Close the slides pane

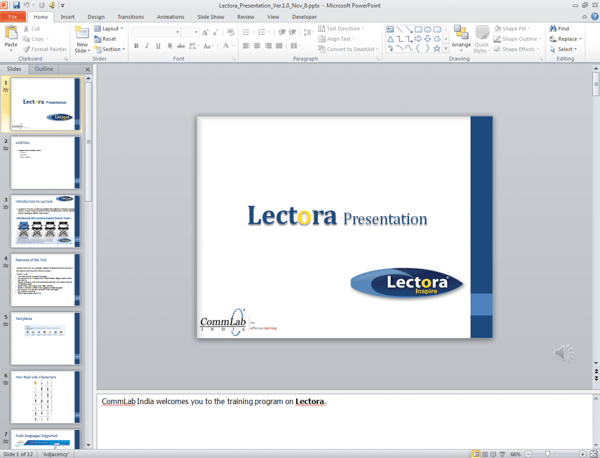click(88, 69)
